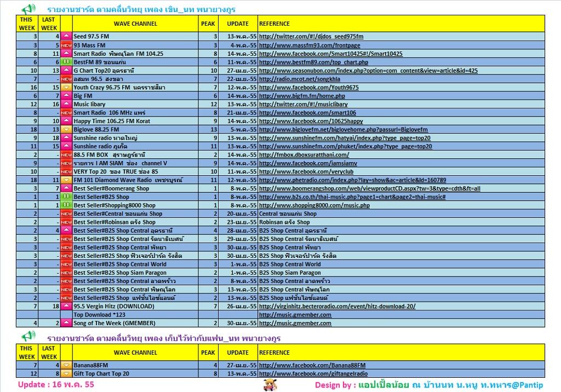Click the up-arrow icon next to Big FM
This screenshot has height=392, width=561.
(x=66, y=96)
